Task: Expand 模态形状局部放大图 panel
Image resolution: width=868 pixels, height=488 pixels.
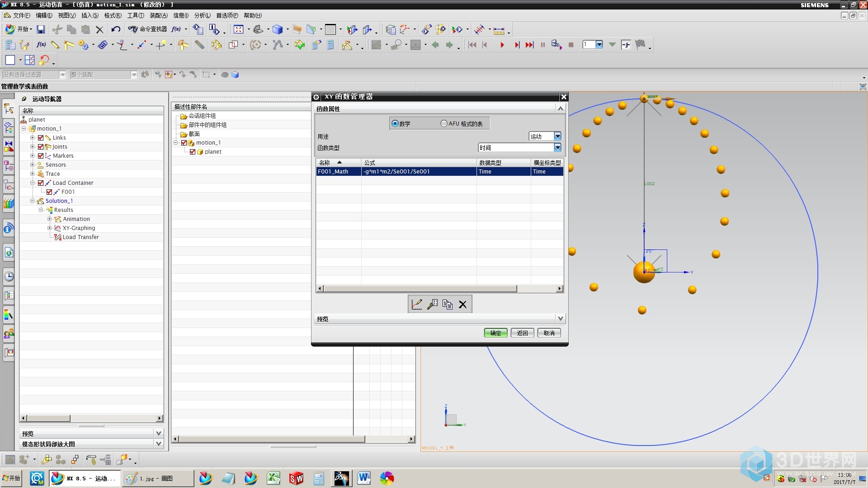Action: coord(159,444)
